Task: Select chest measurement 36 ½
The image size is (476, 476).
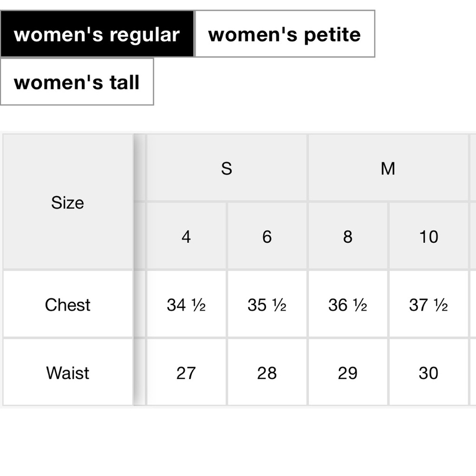Action: point(347,304)
